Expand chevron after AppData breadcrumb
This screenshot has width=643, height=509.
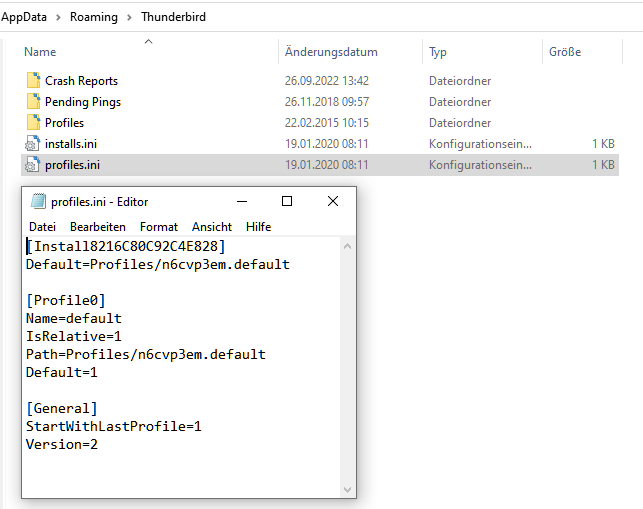click(x=58, y=17)
